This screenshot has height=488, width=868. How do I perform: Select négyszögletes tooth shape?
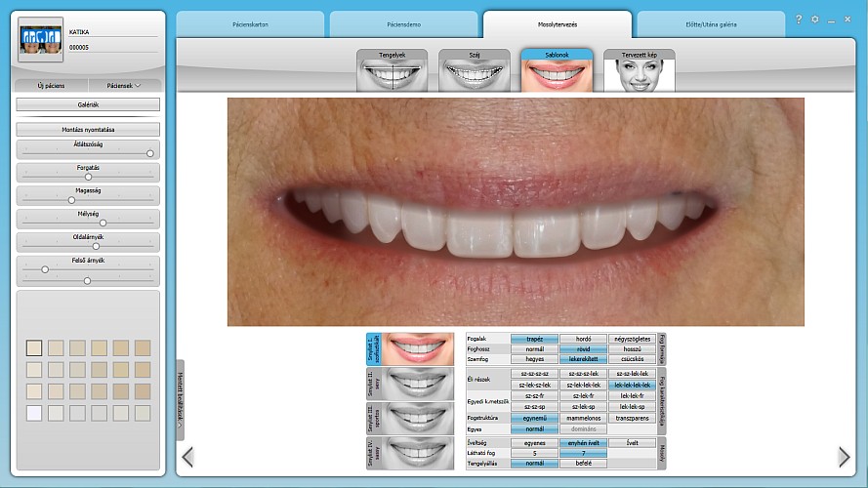[x=632, y=340]
